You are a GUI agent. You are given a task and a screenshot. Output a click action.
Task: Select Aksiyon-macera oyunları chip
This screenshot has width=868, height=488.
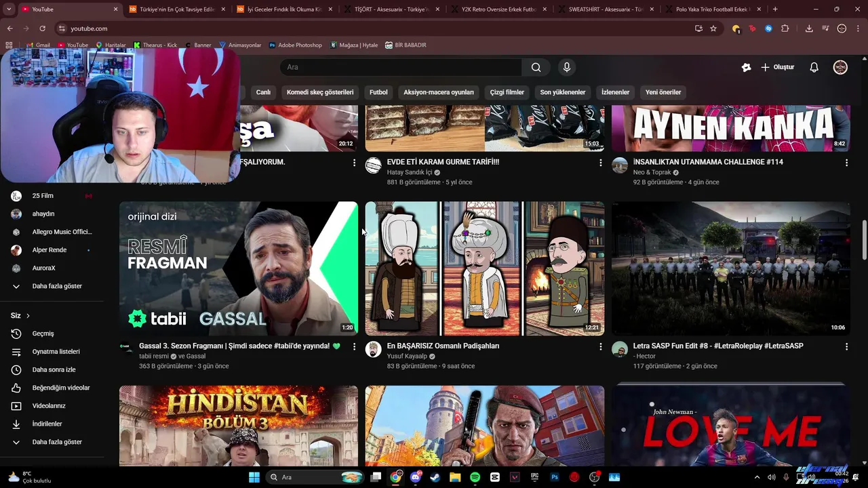[439, 92]
